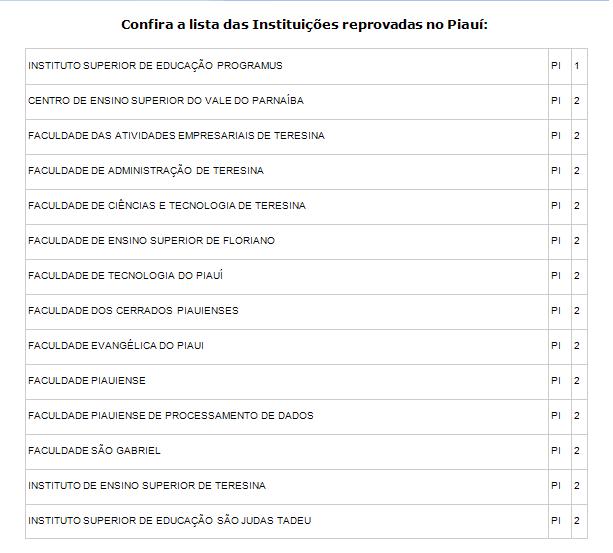Click the score 2 for São Judas Tadeu
Image resolution: width=613 pixels, height=553 pixels.
pyautogui.click(x=577, y=521)
